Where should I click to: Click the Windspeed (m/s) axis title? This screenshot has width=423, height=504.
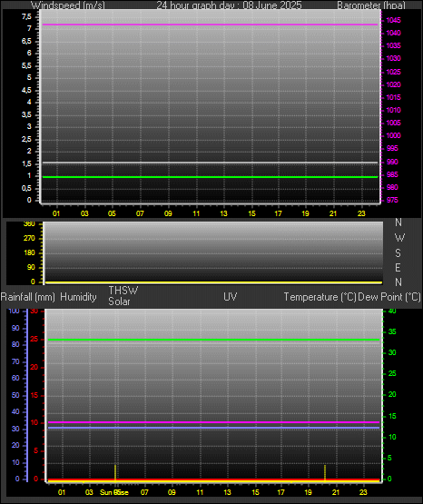68,5
